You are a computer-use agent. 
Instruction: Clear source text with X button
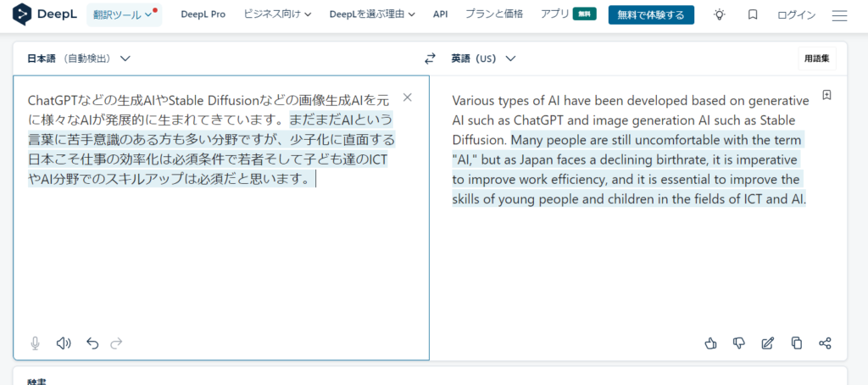coord(407,98)
